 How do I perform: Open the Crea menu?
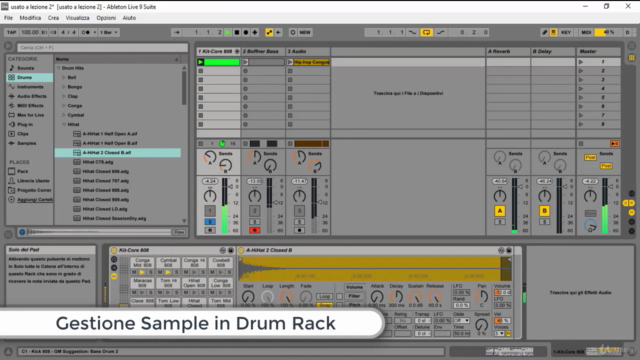click(x=53, y=18)
